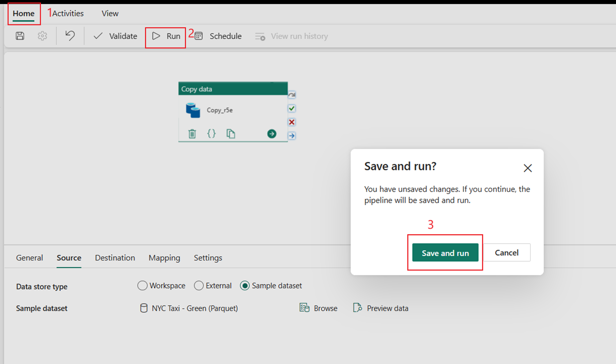Screen dimensions: 616x364
Task: Select Sample dataset radio option
Action: tap(271, 286)
